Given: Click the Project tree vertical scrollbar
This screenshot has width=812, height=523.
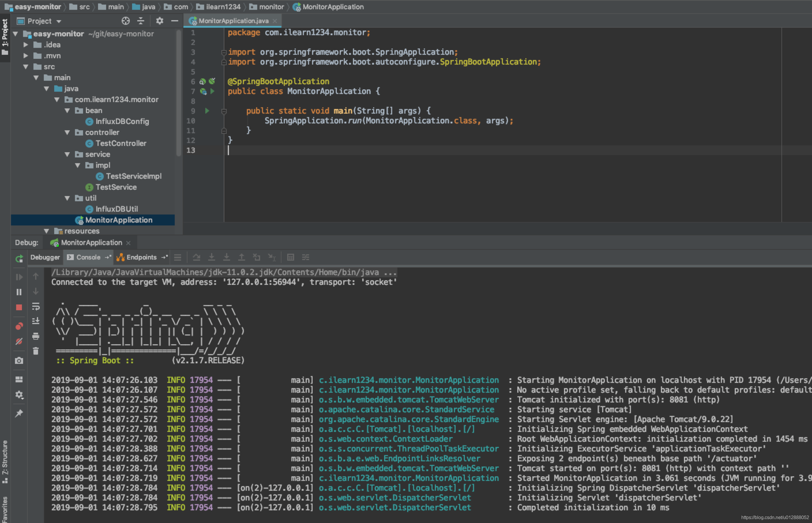Looking at the screenshot, I should [x=178, y=93].
